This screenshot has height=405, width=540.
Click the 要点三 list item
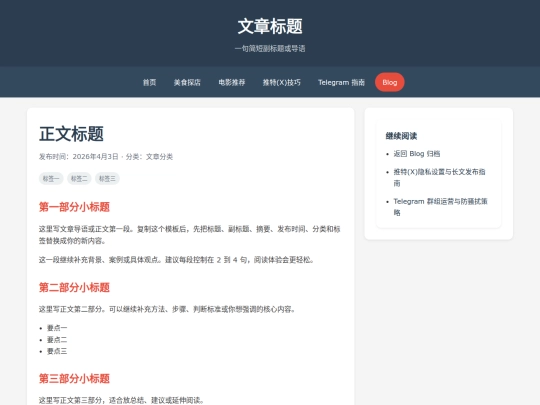pos(57,351)
